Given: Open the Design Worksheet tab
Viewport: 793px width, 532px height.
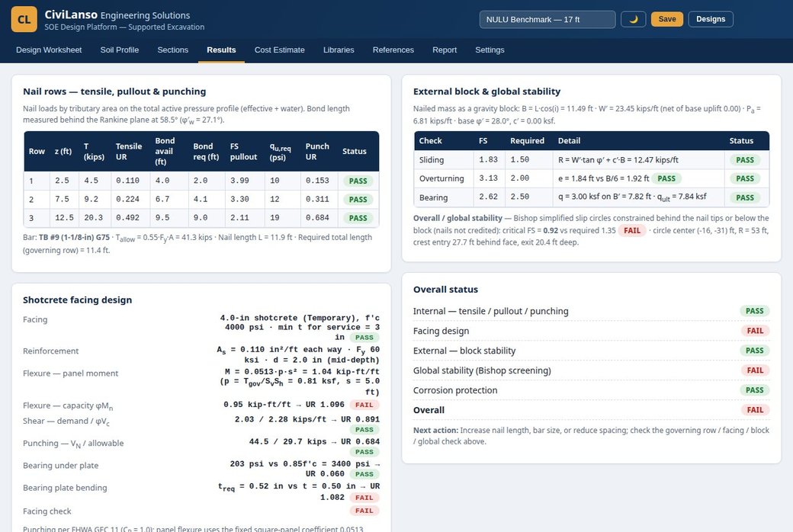Looking at the screenshot, I should (x=49, y=50).
